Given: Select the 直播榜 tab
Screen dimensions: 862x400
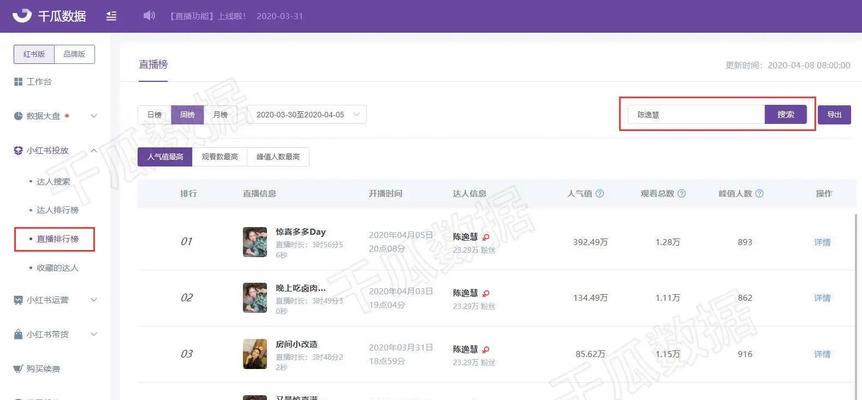Looking at the screenshot, I should click(x=153, y=64).
